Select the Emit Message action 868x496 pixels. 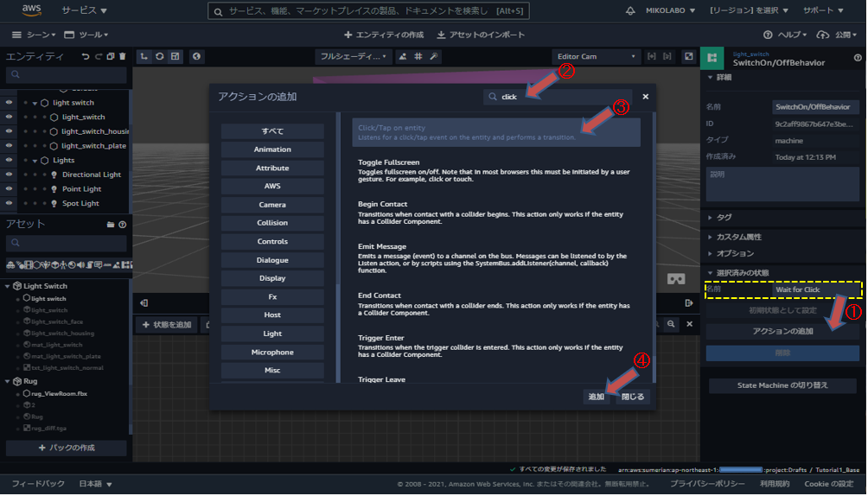[496, 258]
